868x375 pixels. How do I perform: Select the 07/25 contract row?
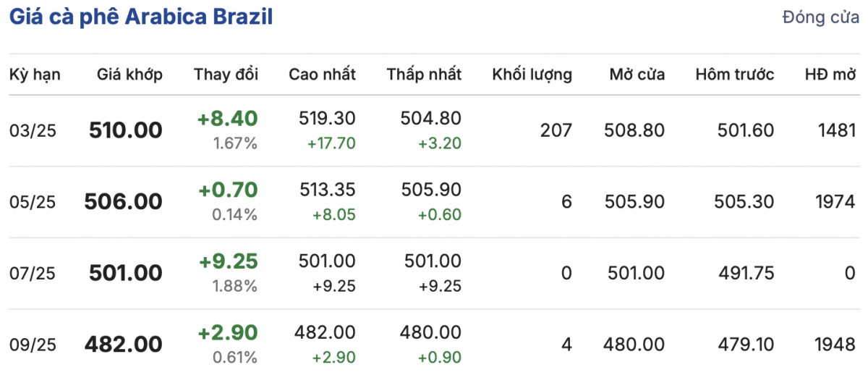point(33,274)
